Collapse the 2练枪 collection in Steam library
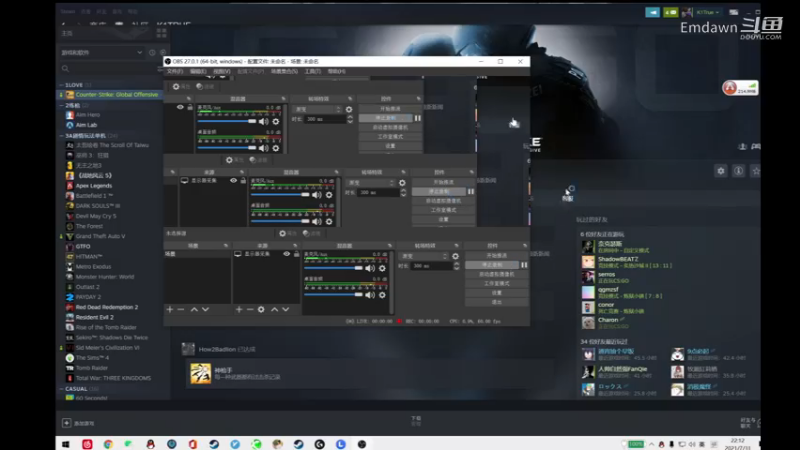800x450 pixels. click(62, 105)
